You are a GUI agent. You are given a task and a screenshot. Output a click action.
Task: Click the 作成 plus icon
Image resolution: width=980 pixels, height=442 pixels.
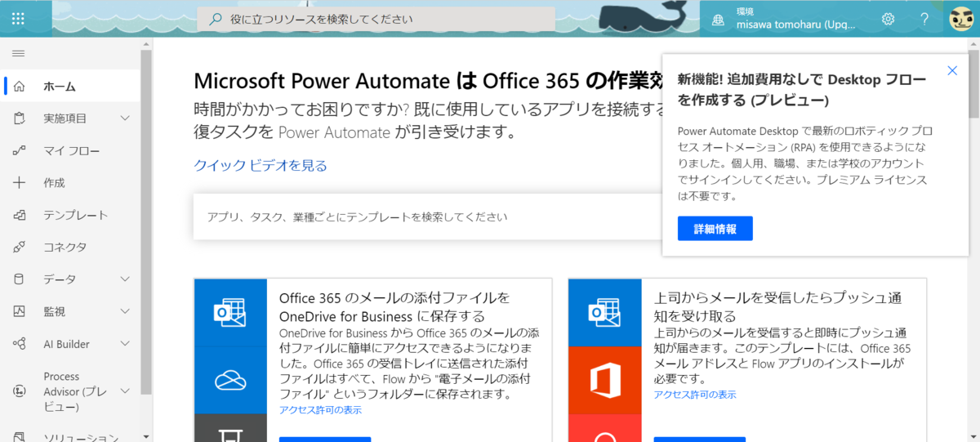coord(20,183)
